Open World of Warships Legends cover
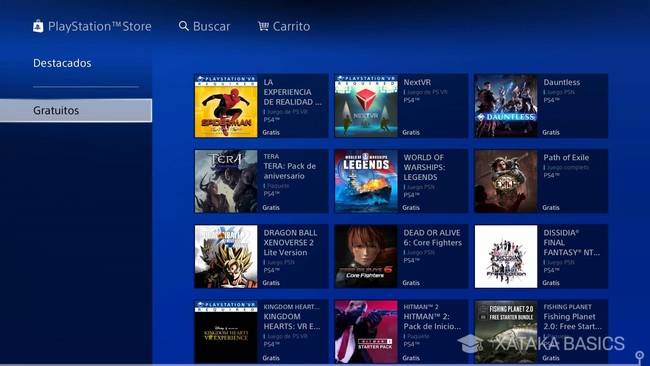Image resolution: width=650 pixels, height=366 pixels. pos(366,181)
